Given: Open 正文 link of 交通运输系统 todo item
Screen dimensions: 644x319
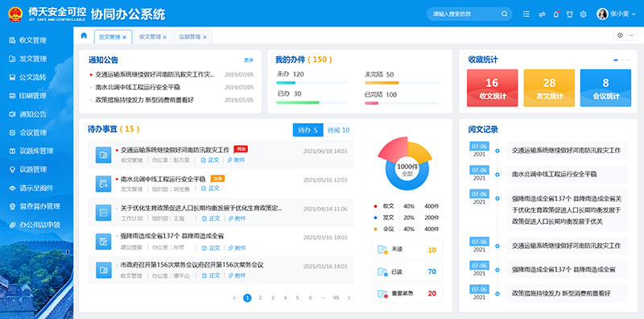Looking at the screenshot, I should 211,160.
